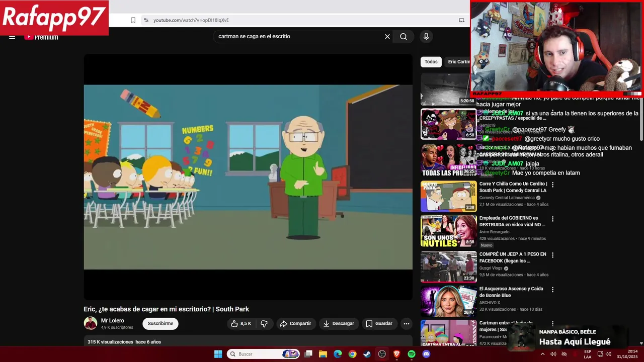The image size is (644, 362).
Task: Open Empleada del GOBIERNO video thumbnail
Action: point(448,231)
